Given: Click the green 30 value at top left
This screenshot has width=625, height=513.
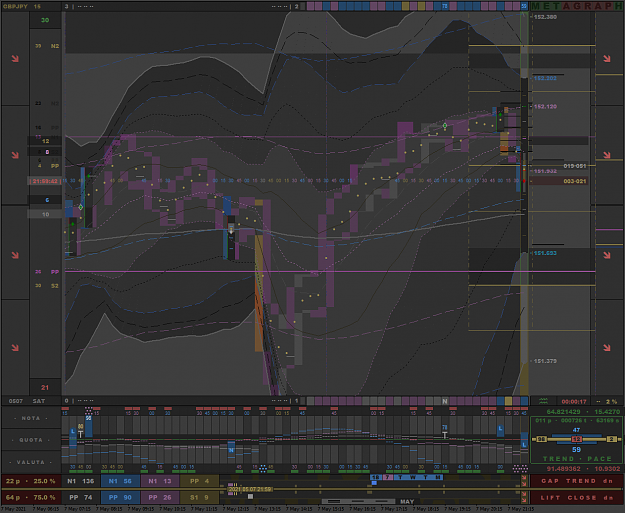Looking at the screenshot, I should click(45, 20).
